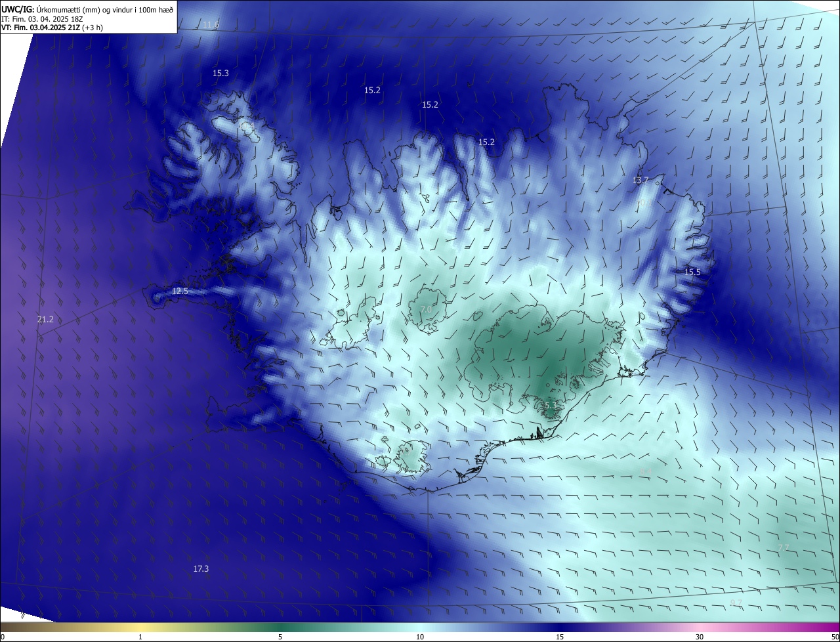Click the colorbar tick label 1
Screen dimensions: 840x642
pos(140,637)
